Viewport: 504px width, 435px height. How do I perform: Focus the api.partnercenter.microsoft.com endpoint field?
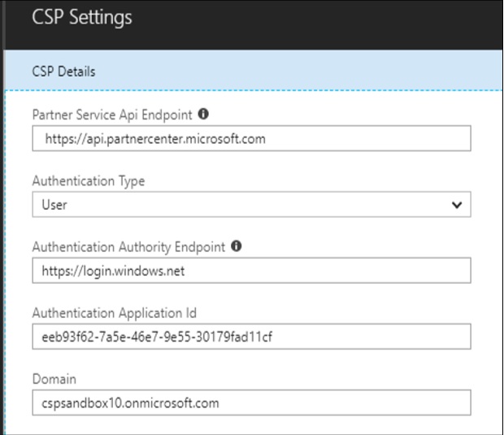tap(252, 138)
